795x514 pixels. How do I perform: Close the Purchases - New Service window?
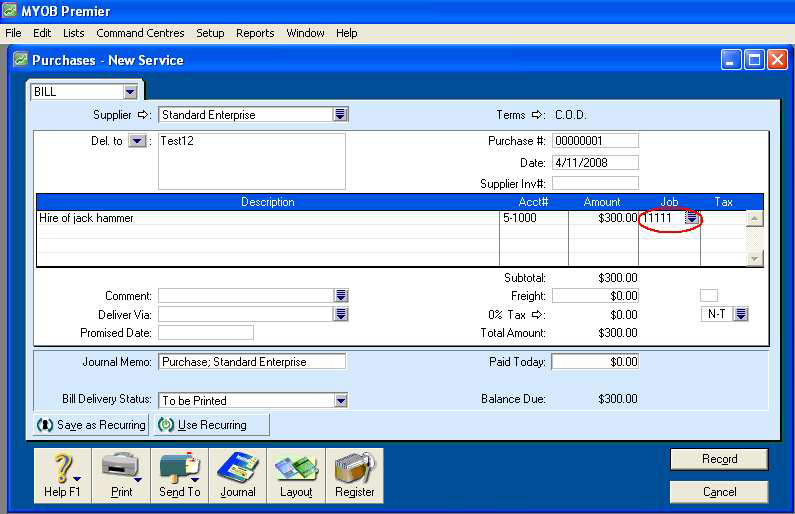777,60
